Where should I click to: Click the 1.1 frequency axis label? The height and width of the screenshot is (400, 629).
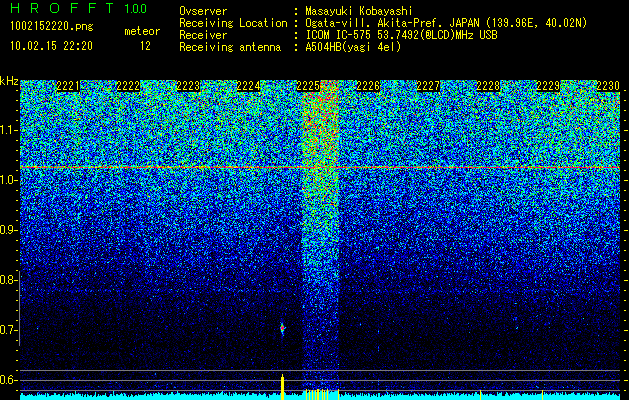(x=8, y=130)
